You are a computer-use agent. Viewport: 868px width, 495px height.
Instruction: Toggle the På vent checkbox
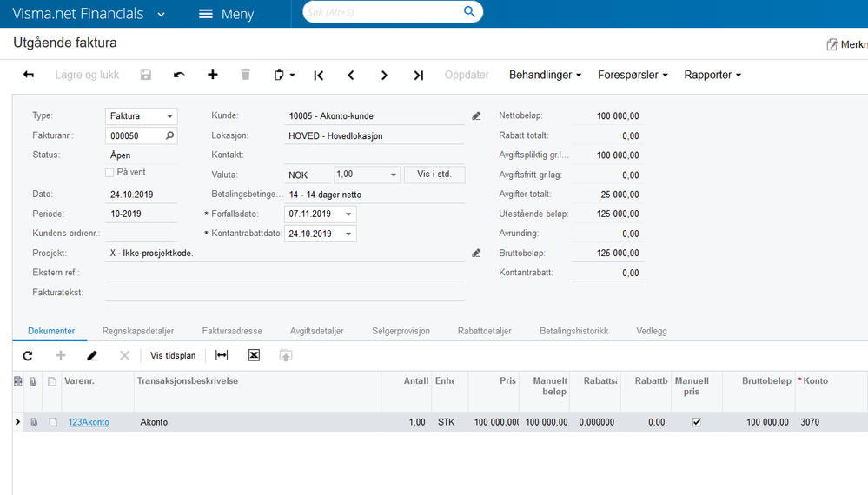109,173
